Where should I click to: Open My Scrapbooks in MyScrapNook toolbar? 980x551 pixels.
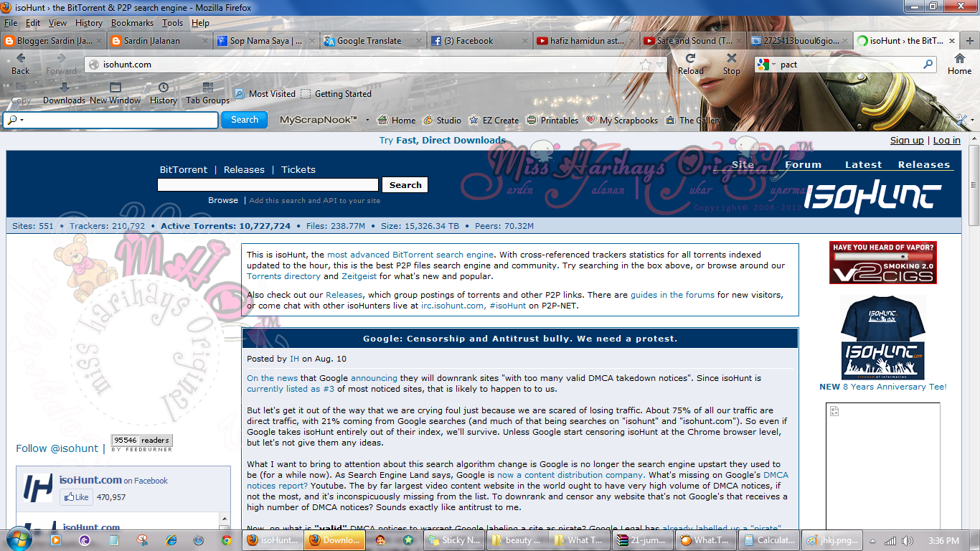(x=622, y=121)
